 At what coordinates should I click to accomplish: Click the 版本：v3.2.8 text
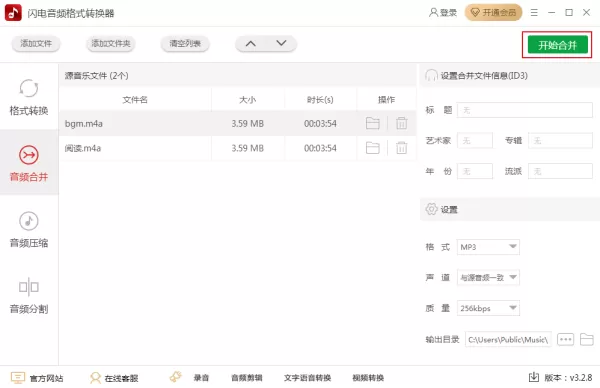click(568, 378)
